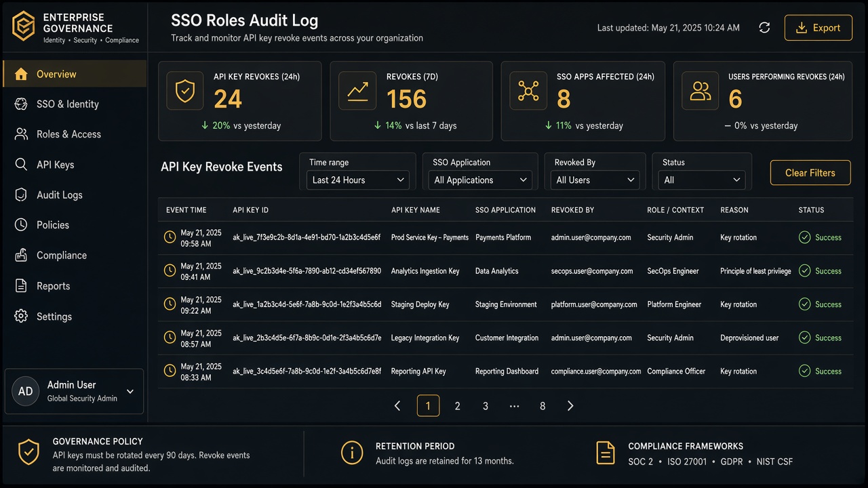The image size is (868, 488).
Task: Open the Status filter dropdown
Action: 702,180
